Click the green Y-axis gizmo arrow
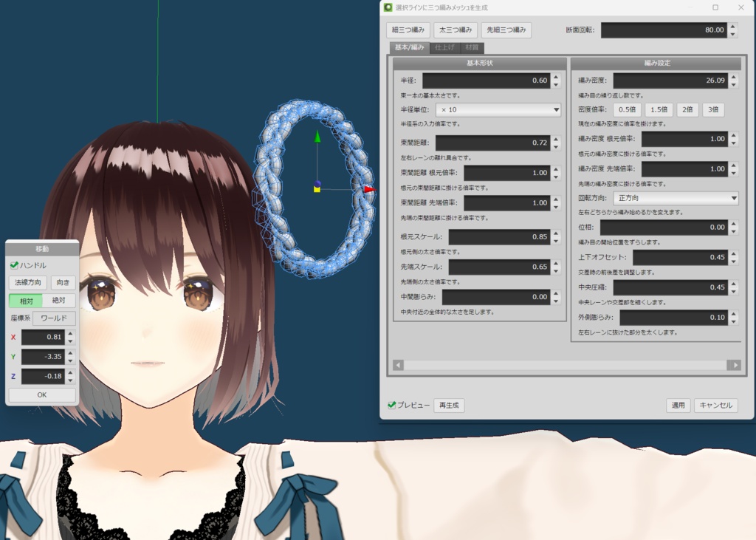756x540 pixels. 317,137
